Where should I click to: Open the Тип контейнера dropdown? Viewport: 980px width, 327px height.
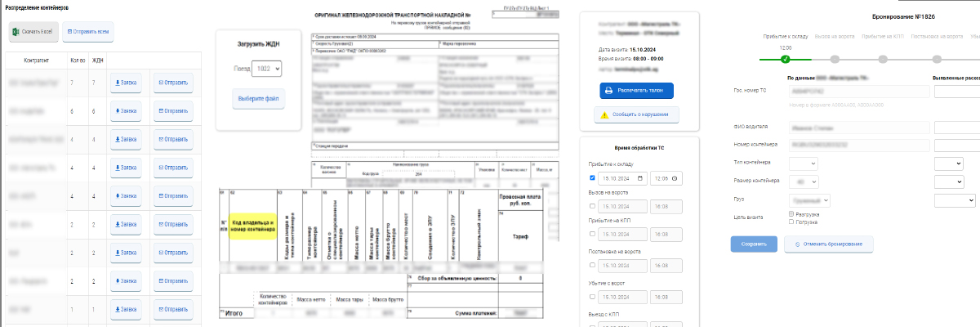click(x=804, y=163)
